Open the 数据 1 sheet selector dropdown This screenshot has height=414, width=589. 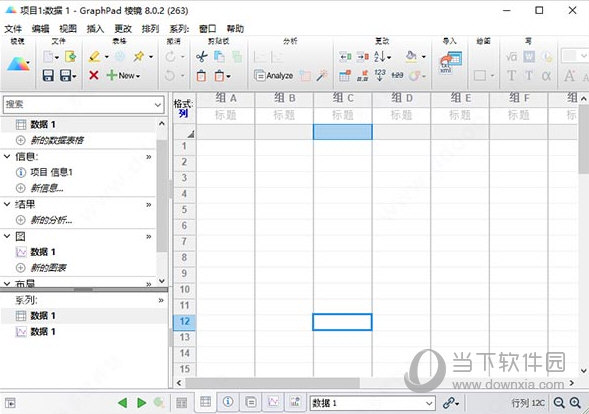coord(429,403)
